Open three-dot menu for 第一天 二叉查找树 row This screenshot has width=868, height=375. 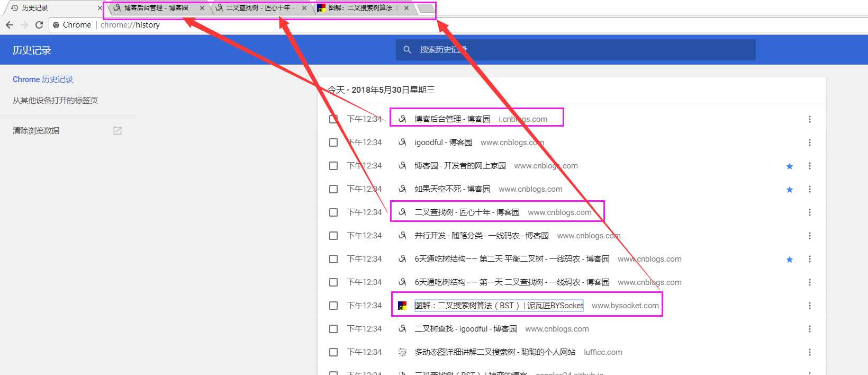click(x=810, y=282)
